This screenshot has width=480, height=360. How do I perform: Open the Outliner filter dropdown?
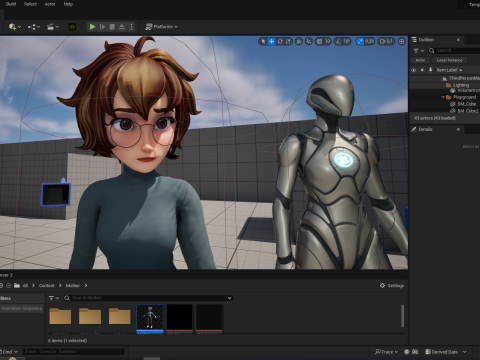[x=418, y=51]
